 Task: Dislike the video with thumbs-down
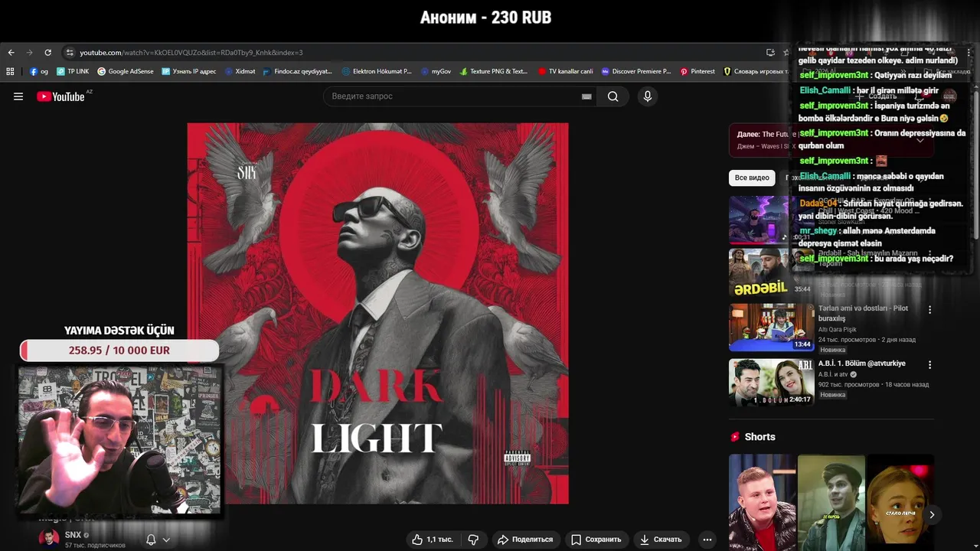(x=473, y=540)
